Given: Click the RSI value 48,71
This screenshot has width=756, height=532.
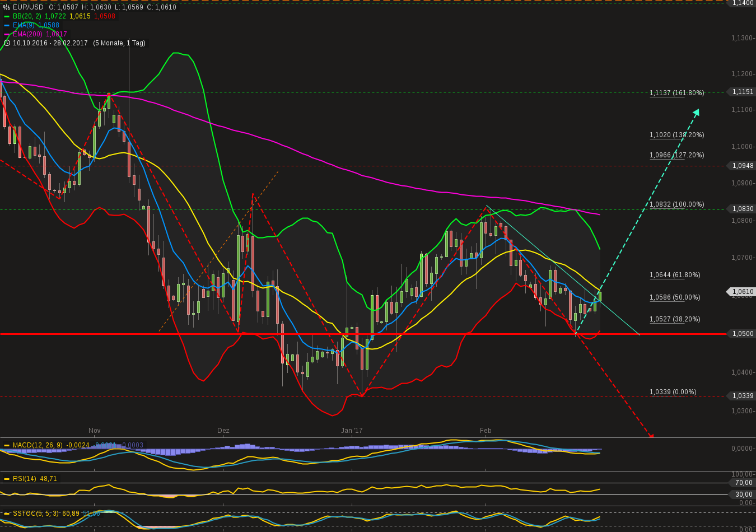Looking at the screenshot, I should click(48, 479).
